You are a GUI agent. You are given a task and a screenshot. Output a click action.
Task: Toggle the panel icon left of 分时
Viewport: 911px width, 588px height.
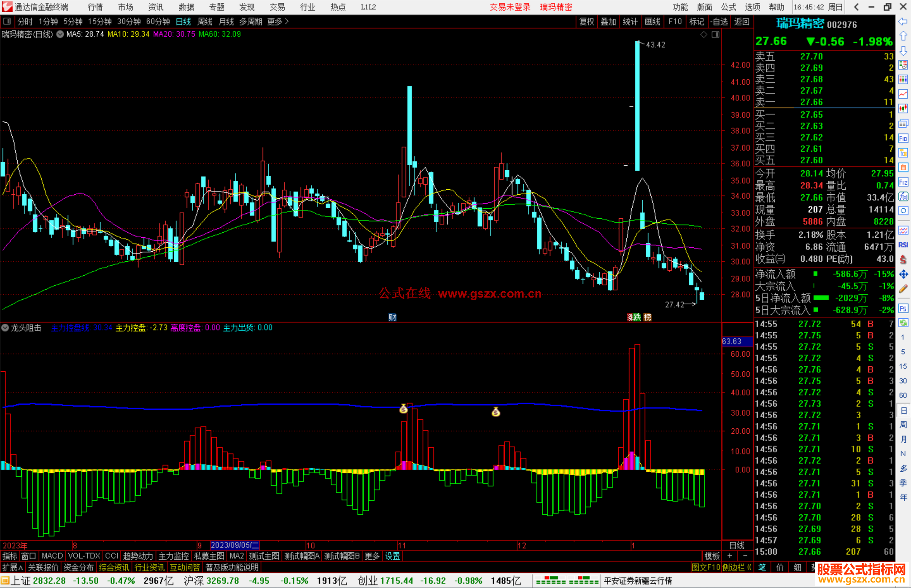[x=7, y=21]
